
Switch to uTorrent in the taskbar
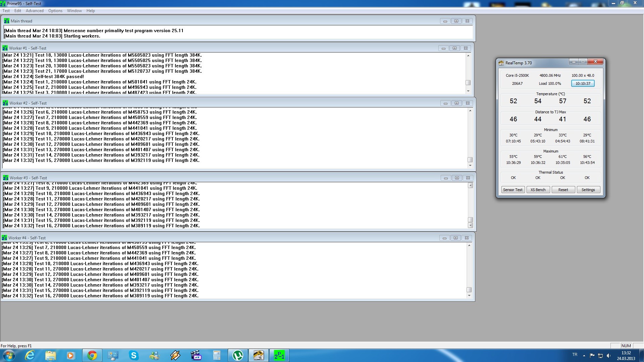point(238,355)
